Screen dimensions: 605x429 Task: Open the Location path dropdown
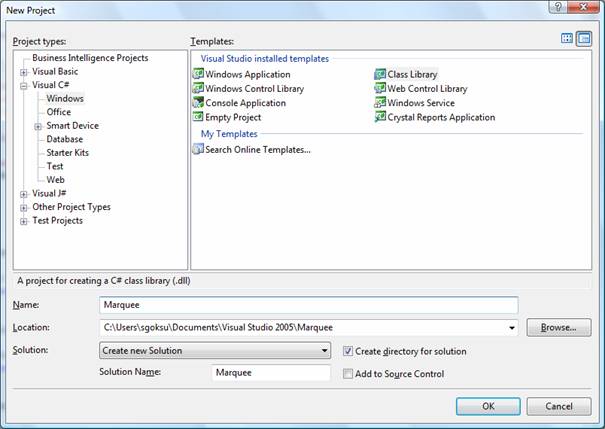512,327
